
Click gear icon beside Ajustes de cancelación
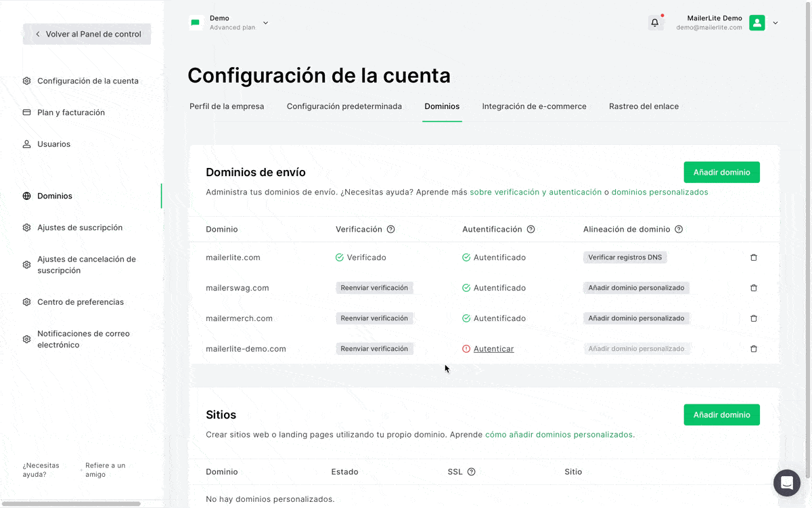[x=26, y=265]
